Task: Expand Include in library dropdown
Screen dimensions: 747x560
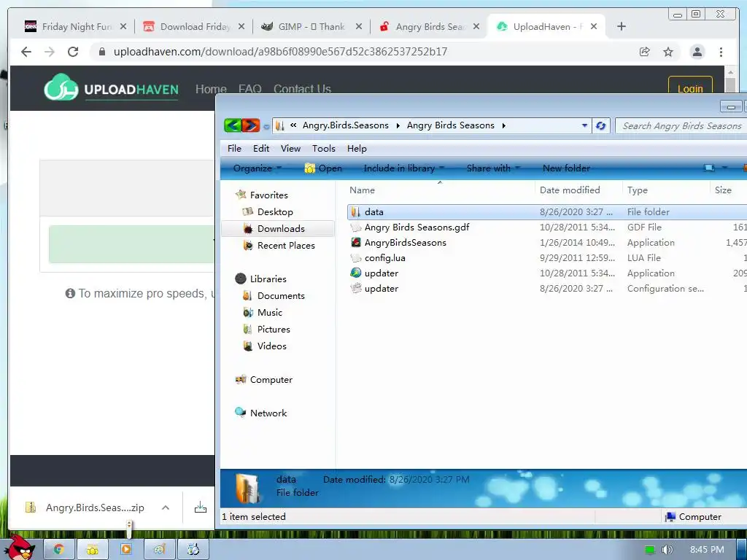Action: tap(403, 168)
